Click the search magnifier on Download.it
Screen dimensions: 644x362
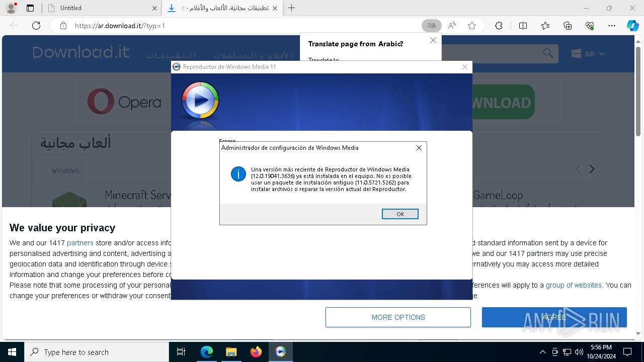pyautogui.click(x=548, y=53)
